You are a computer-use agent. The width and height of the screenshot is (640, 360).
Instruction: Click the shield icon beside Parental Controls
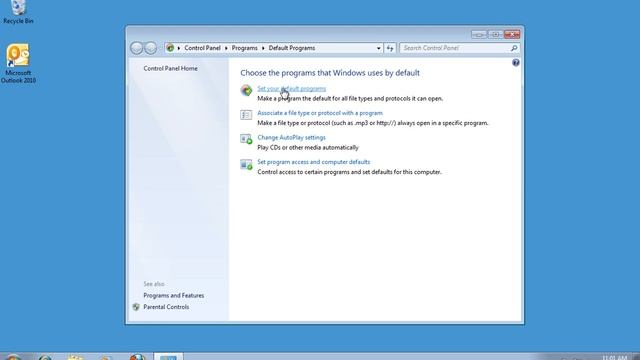[x=136, y=307]
